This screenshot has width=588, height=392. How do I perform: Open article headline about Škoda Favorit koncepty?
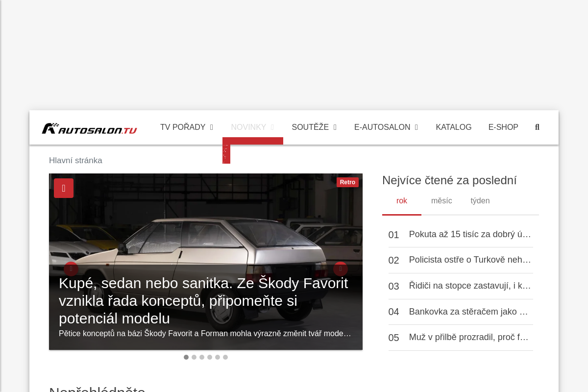coord(203,301)
